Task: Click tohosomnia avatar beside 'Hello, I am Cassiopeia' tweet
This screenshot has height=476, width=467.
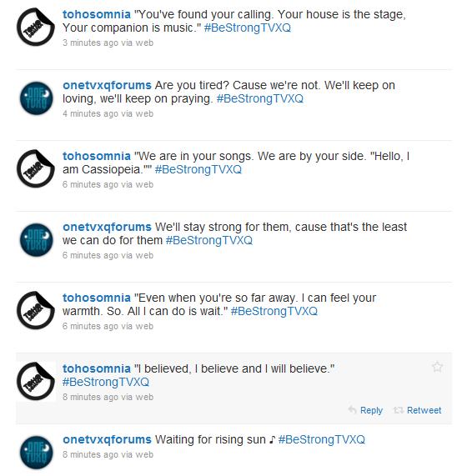Action: [x=36, y=168]
